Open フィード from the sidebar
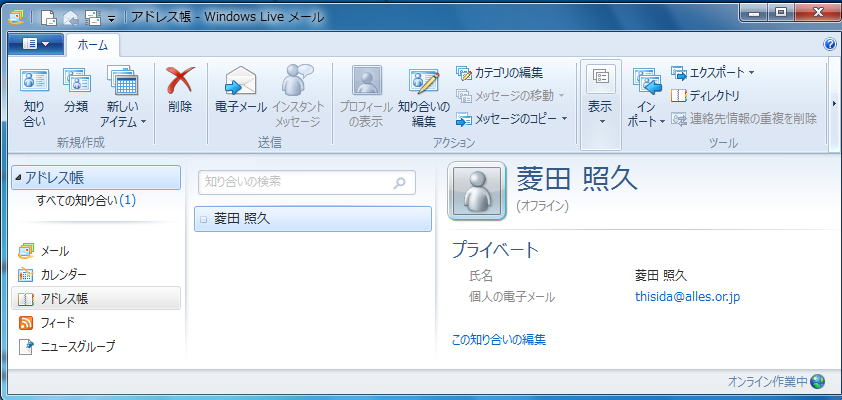This screenshot has width=842, height=400. pyautogui.click(x=47, y=323)
